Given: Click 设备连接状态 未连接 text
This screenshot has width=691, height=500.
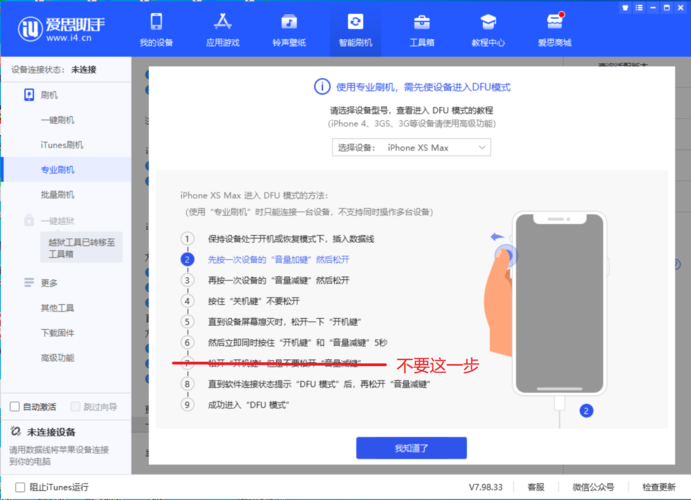Looking at the screenshot, I should pos(54,69).
